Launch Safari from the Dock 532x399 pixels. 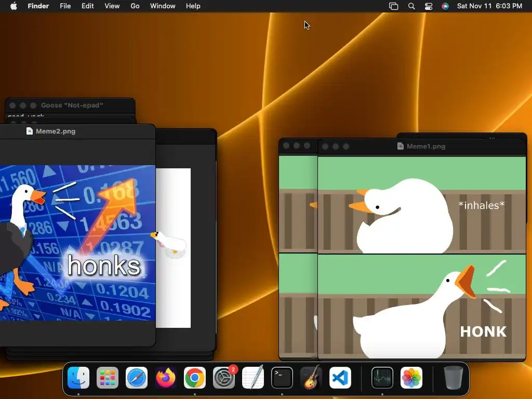(137, 378)
